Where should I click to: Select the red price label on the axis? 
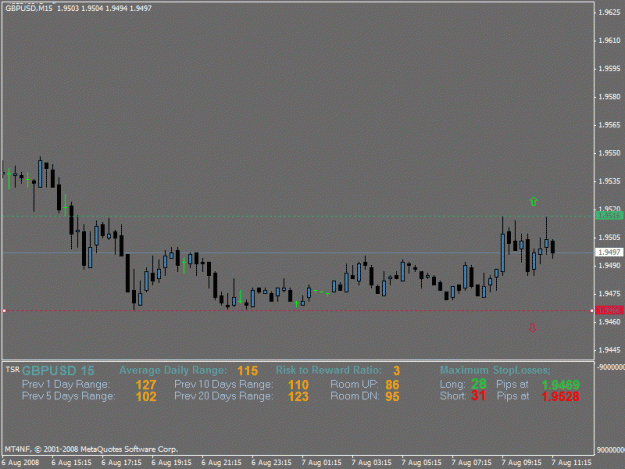pos(609,310)
